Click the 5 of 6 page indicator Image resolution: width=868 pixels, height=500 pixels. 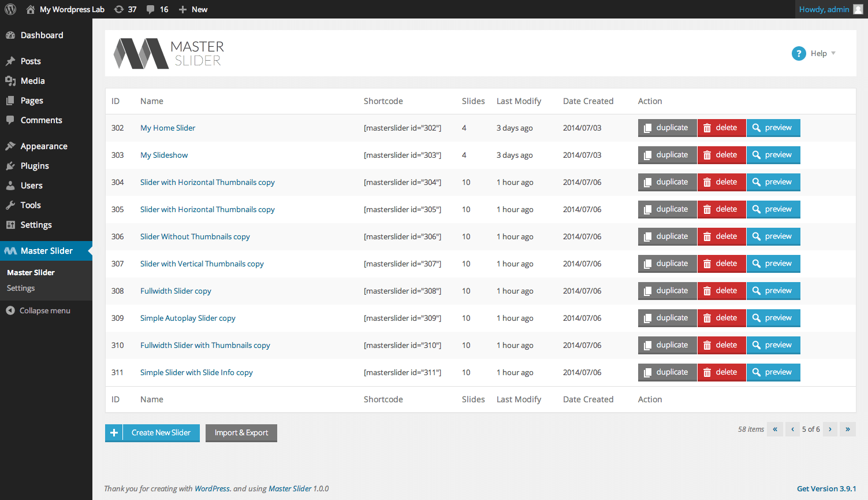[x=811, y=429]
